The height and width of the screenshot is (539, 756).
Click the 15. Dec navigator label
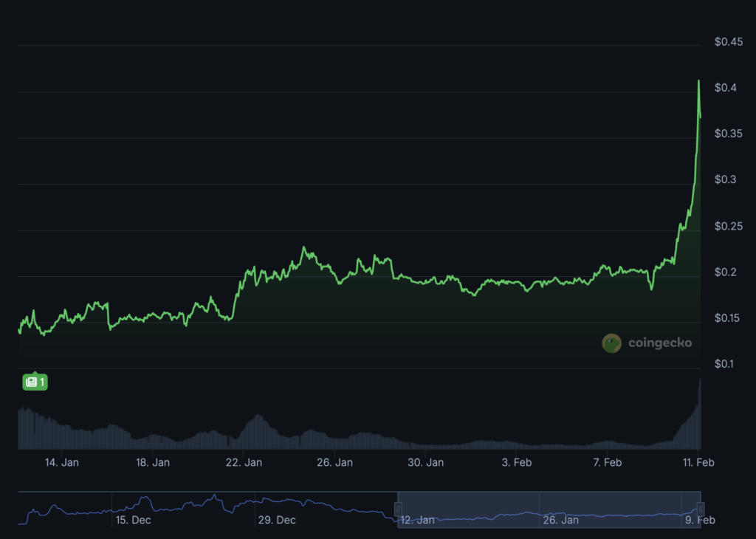pos(133,520)
